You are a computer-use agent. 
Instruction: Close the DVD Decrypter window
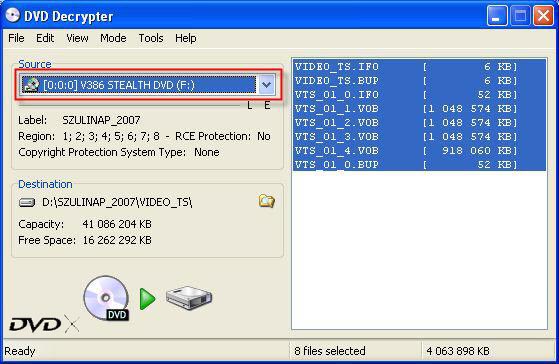click(543, 16)
